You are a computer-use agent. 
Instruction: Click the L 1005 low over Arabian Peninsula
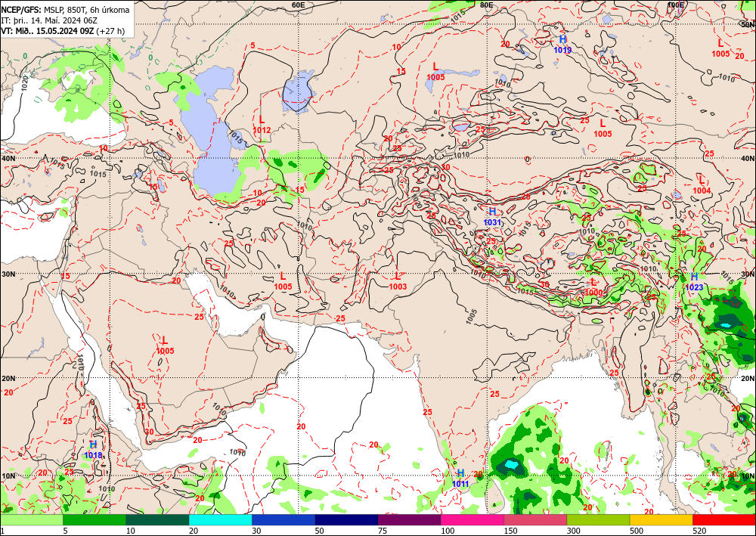[x=165, y=345]
